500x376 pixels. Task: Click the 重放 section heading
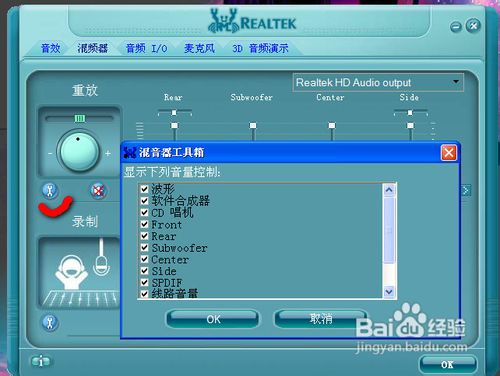point(85,90)
